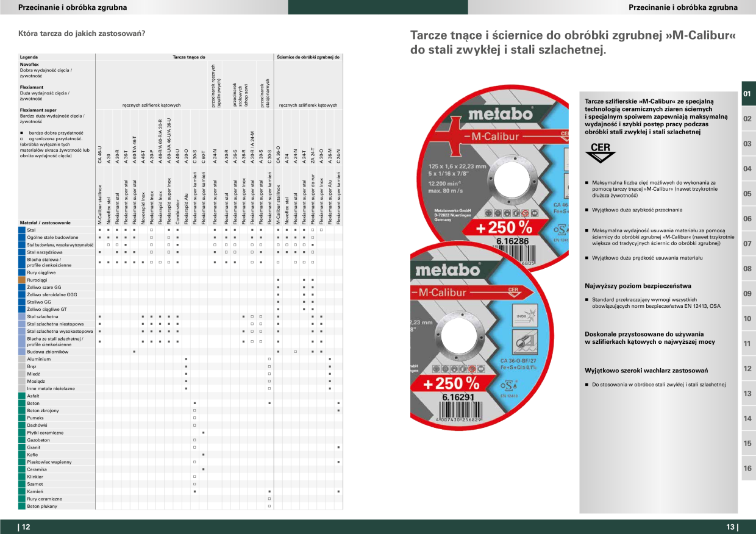
Task: Click 'Wyjątkowo szeroki wachlarz zastosowań' subheading
Action: pyautogui.click(x=646, y=370)
